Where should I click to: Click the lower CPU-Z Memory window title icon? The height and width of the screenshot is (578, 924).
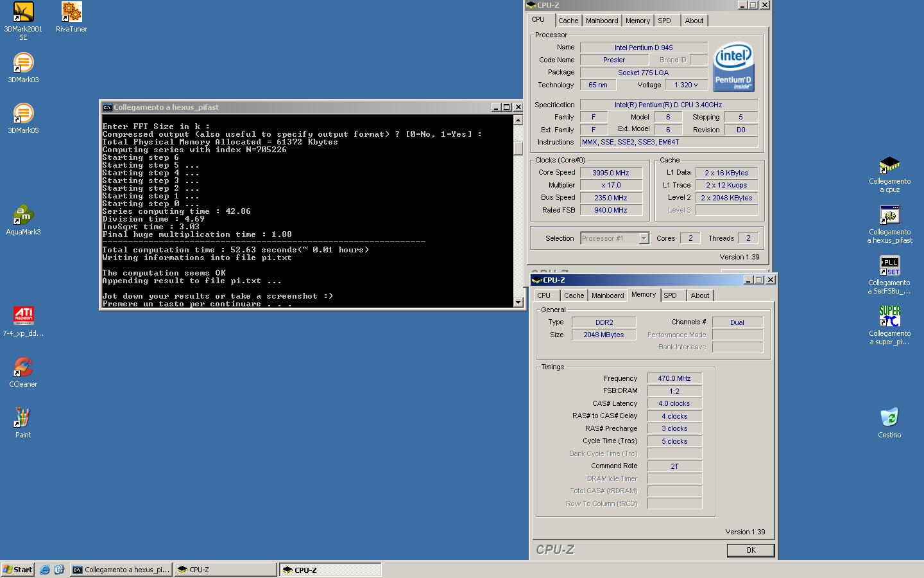pyautogui.click(x=537, y=280)
